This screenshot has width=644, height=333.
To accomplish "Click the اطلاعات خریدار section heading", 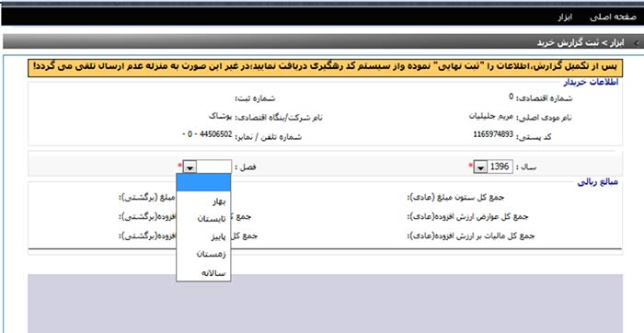I will (591, 82).
